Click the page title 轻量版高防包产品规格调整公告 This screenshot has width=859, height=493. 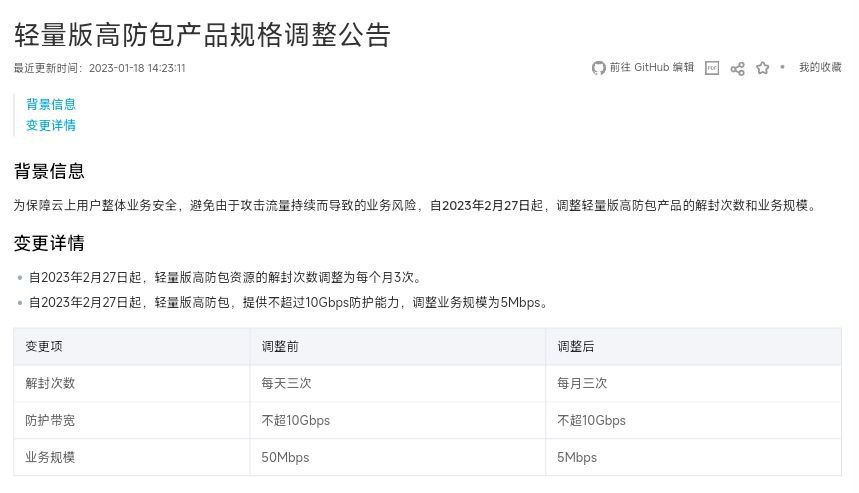[202, 35]
